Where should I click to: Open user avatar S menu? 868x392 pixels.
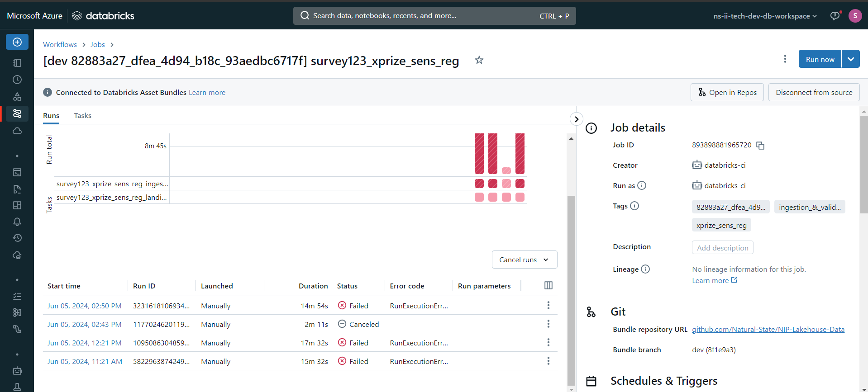click(855, 16)
